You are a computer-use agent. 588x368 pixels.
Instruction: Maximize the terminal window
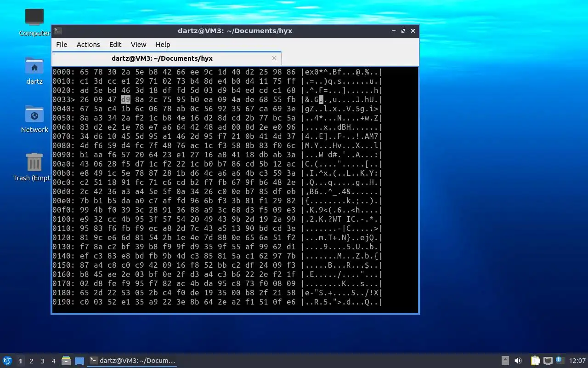point(403,31)
